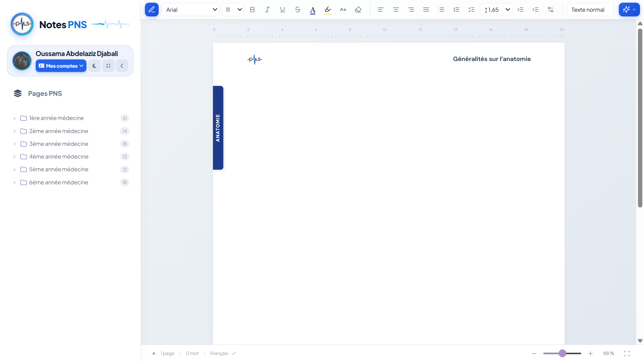Open the Mes comptes dropdown
Screen dimensions: 644x362
61,66
